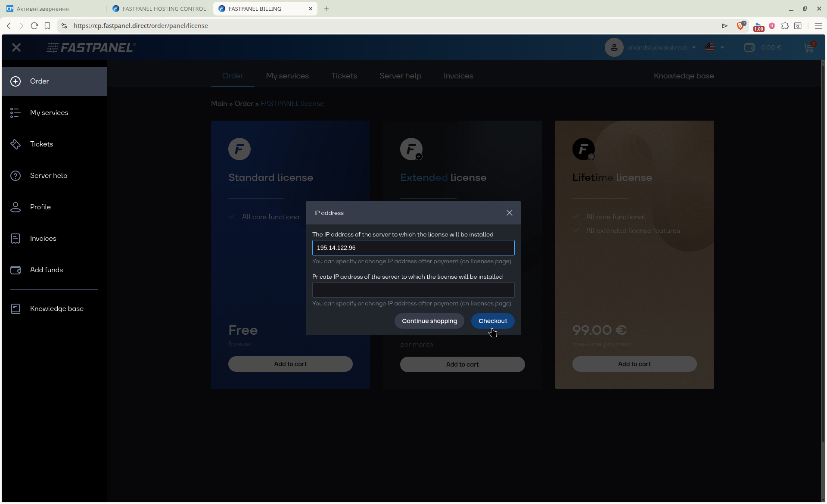The height and width of the screenshot is (504, 827).
Task: Go back in browser history
Action: point(9,26)
